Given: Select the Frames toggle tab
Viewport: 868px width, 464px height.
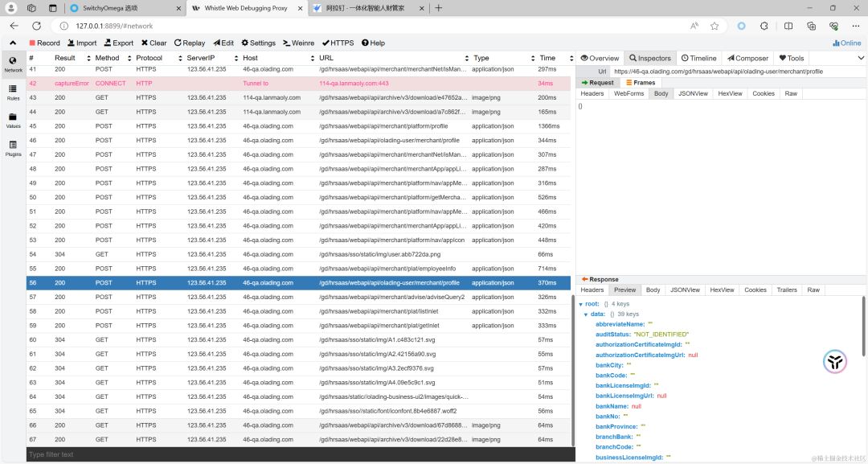Looking at the screenshot, I should coord(640,83).
